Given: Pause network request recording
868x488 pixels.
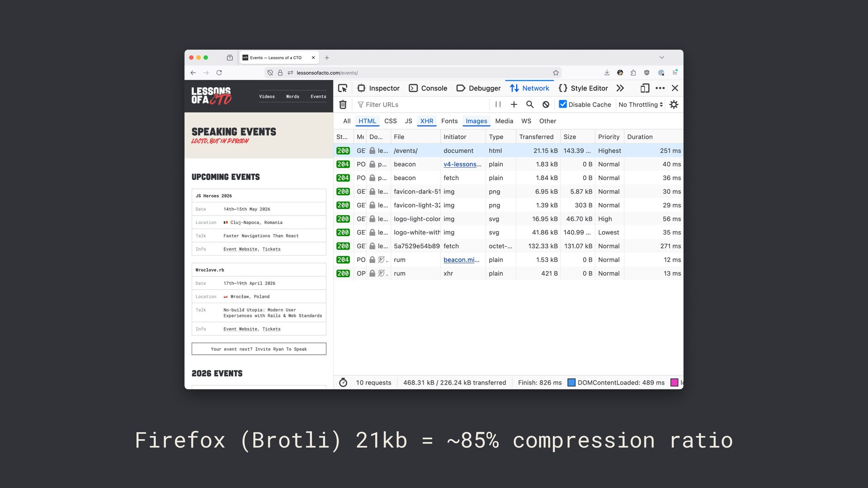Looking at the screenshot, I should pyautogui.click(x=498, y=104).
